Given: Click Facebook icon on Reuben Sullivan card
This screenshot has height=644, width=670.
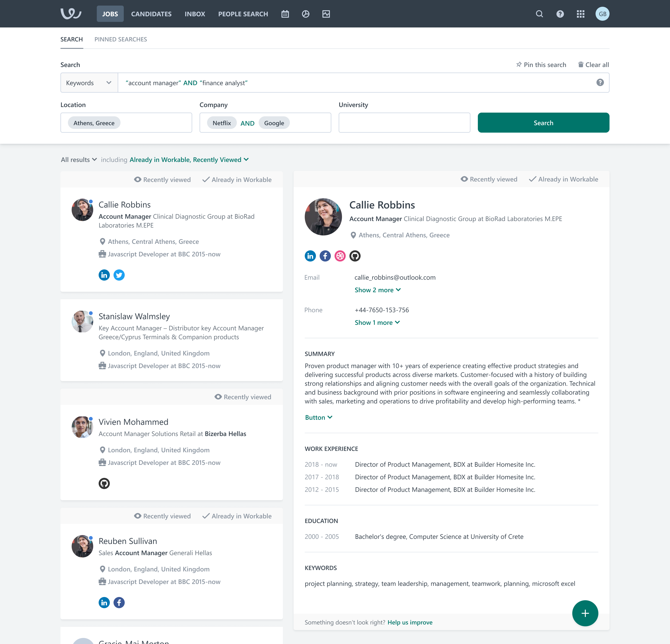Looking at the screenshot, I should pyautogui.click(x=119, y=603).
